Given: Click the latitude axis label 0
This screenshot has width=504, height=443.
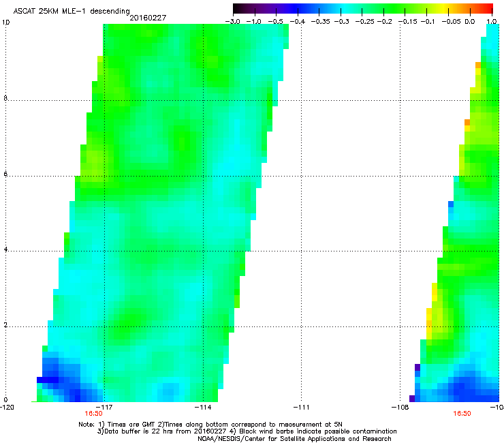Looking at the screenshot, I should [5, 400].
